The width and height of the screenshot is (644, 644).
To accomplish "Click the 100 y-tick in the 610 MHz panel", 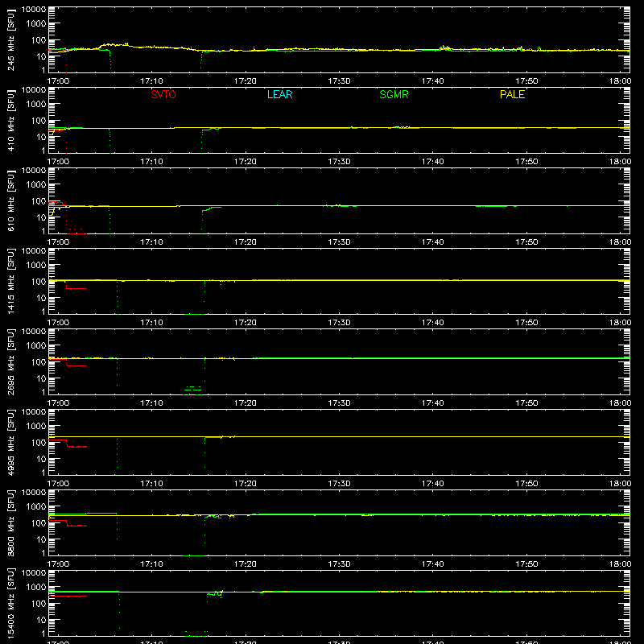I will pyautogui.click(x=39, y=201).
